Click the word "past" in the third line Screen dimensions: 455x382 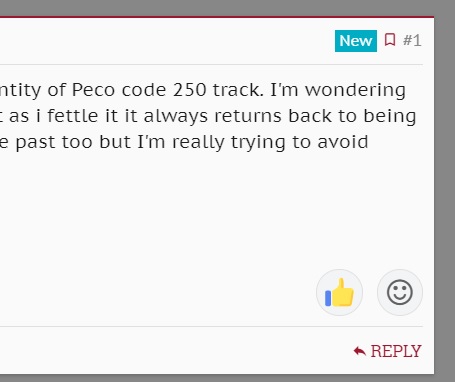[35, 143]
